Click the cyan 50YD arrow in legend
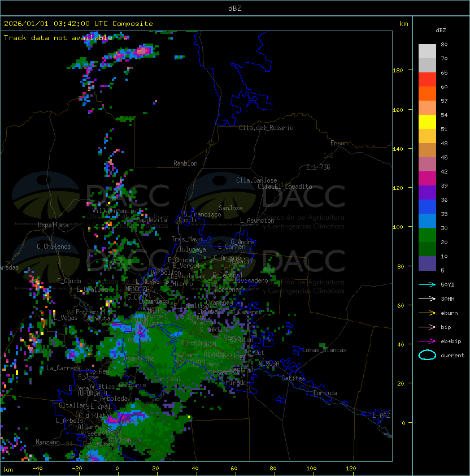Image resolution: width=470 pixels, height=476 pixels. (427, 285)
